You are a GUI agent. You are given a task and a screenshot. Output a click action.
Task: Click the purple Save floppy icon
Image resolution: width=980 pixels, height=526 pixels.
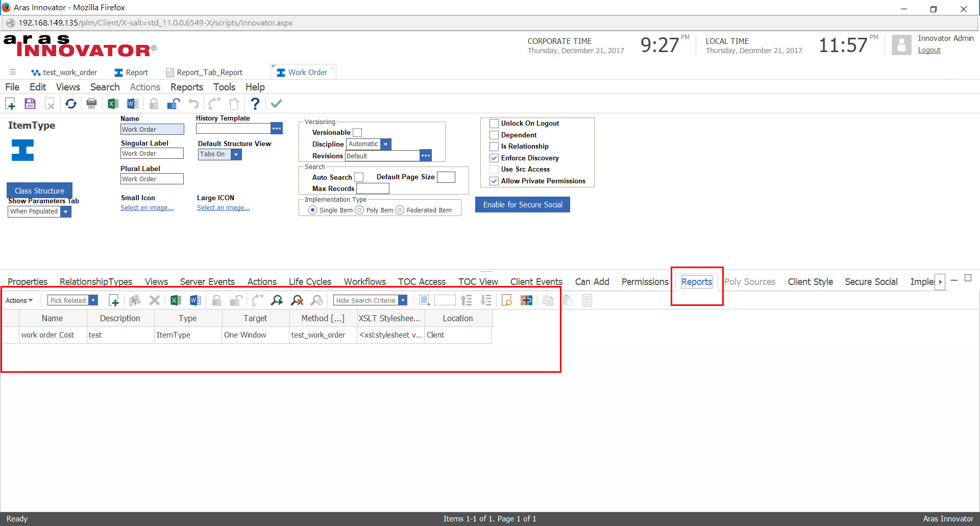(30, 104)
